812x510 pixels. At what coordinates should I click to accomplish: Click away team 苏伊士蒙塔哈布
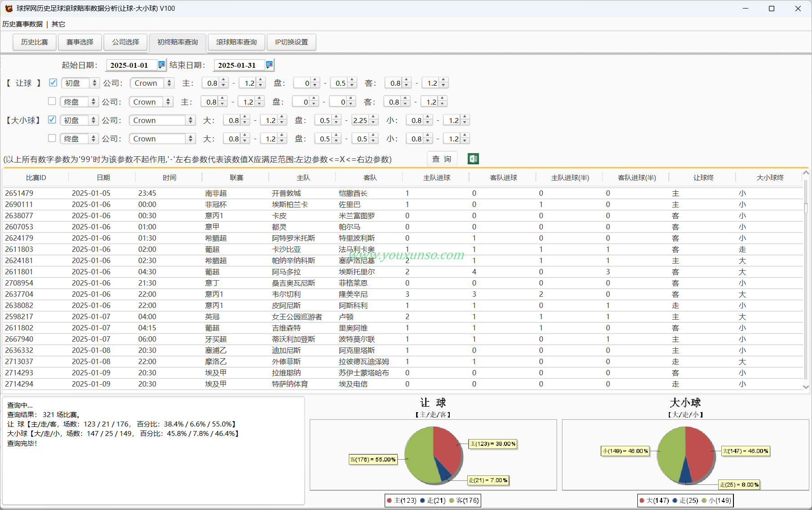click(364, 373)
